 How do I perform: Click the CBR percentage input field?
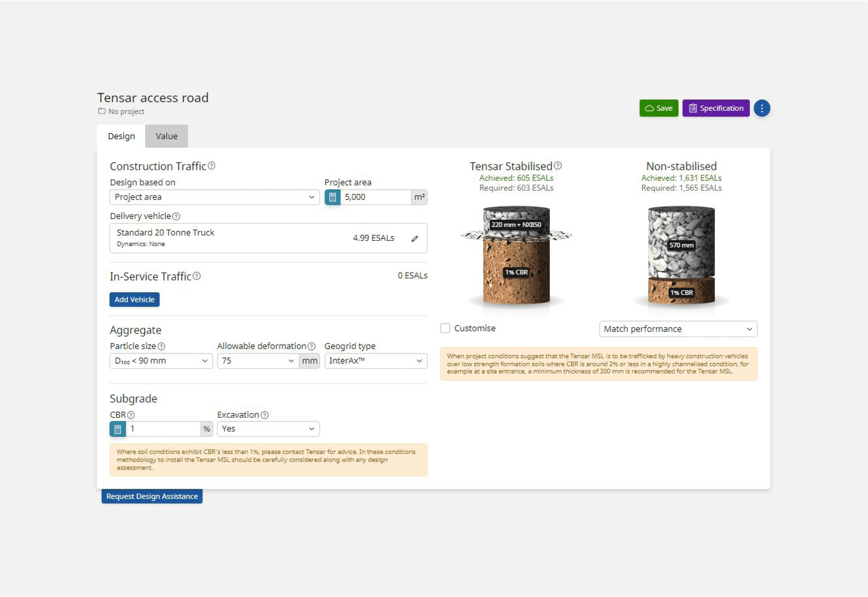coord(163,429)
